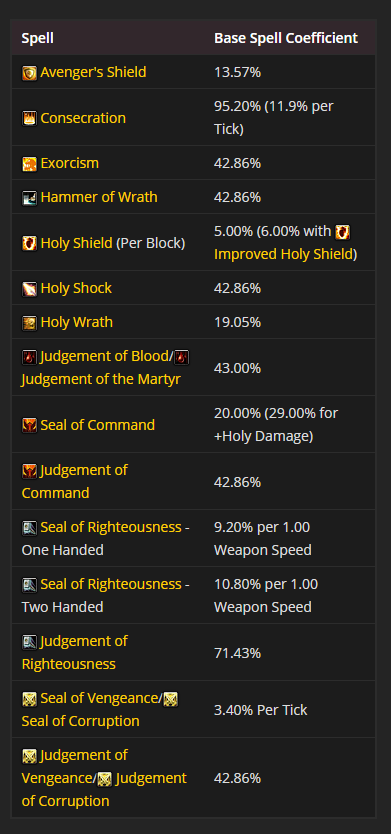Screen dimensions: 391x834
Task: Click the Improved Holy Shield icon
Action: (343, 232)
